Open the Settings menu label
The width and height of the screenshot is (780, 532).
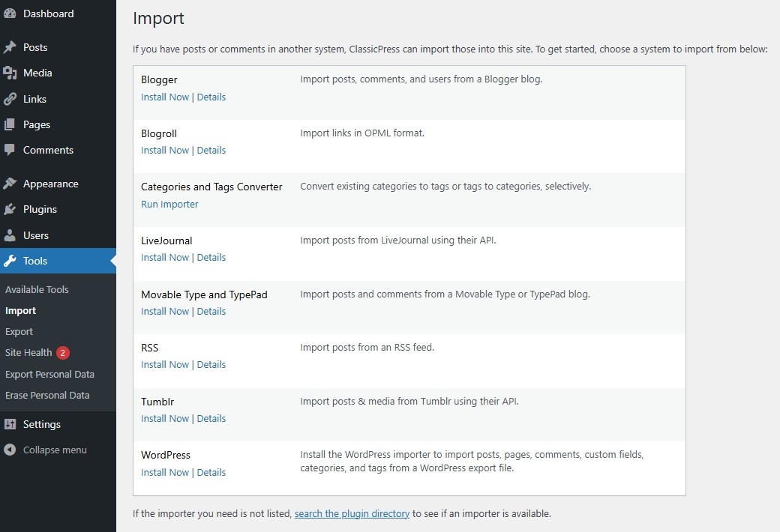(x=42, y=424)
